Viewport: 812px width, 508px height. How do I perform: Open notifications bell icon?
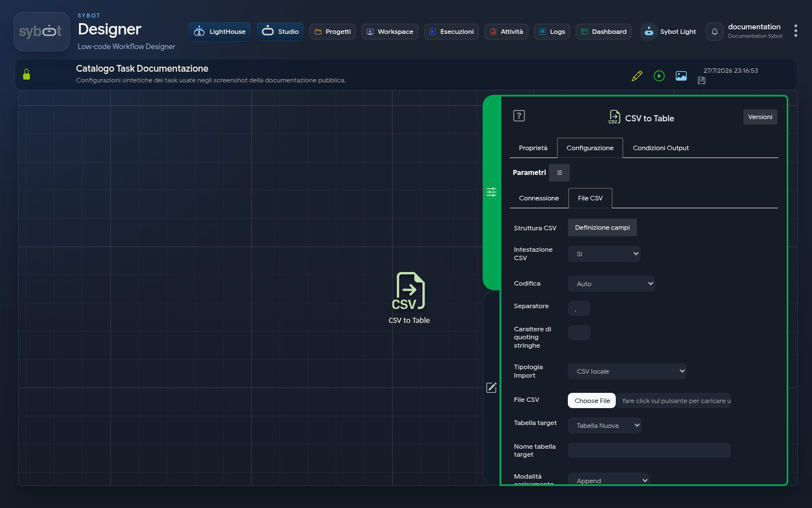click(714, 32)
